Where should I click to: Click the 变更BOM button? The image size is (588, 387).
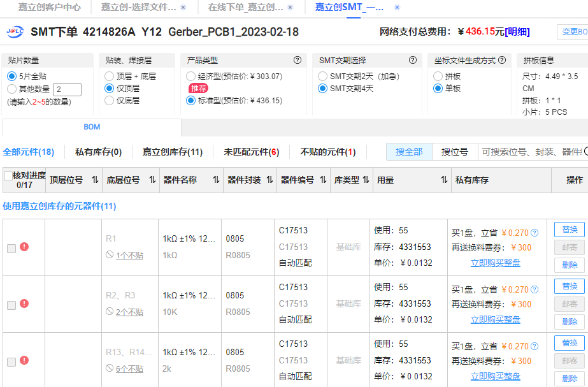573,32
